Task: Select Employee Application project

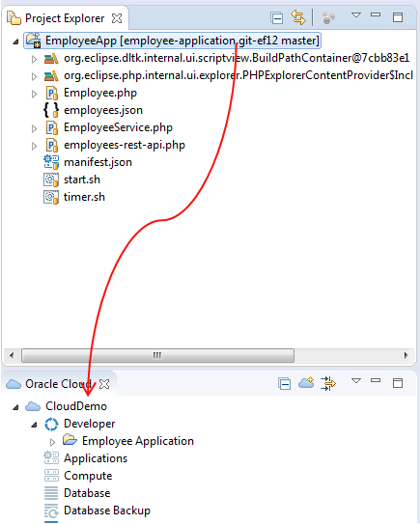Action: point(138,441)
